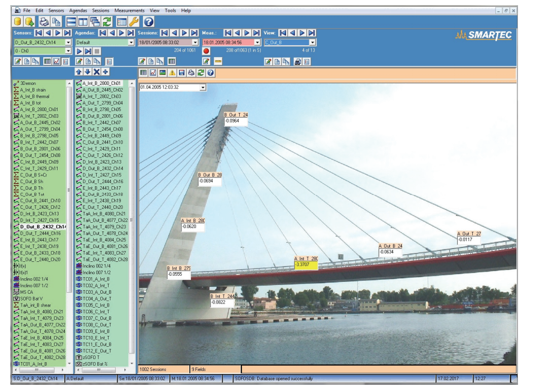Expand the D_Out_B_2432_Ch14 sensor dropdown
Image resolution: width=535 pixels, height=392 pixels.
pyautogui.click(x=68, y=42)
